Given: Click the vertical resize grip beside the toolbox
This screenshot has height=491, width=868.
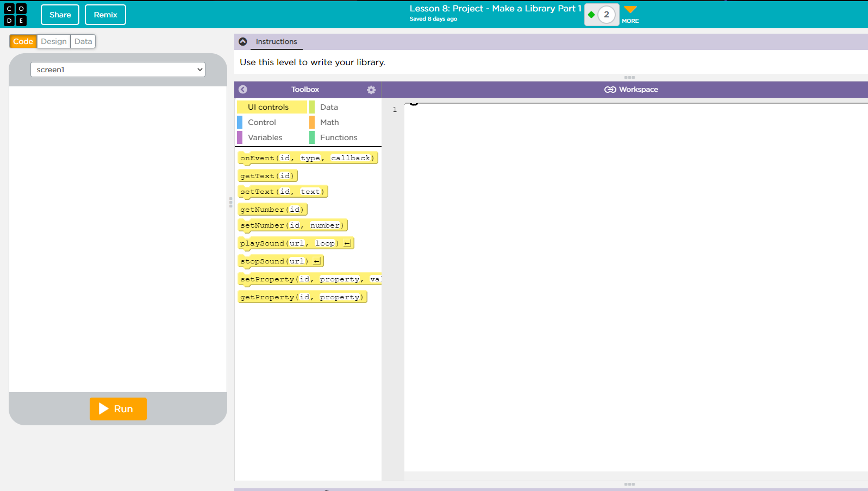Looking at the screenshot, I should click(x=230, y=202).
